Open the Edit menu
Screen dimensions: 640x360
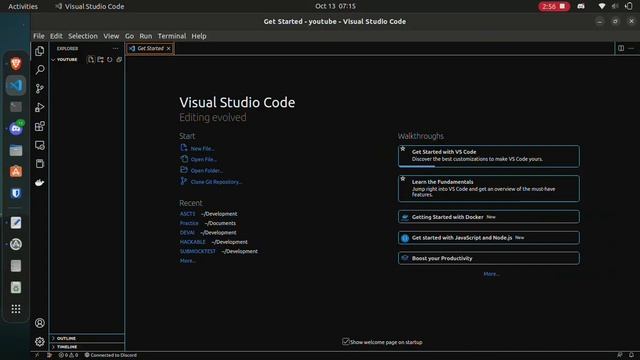pyautogui.click(x=56, y=36)
